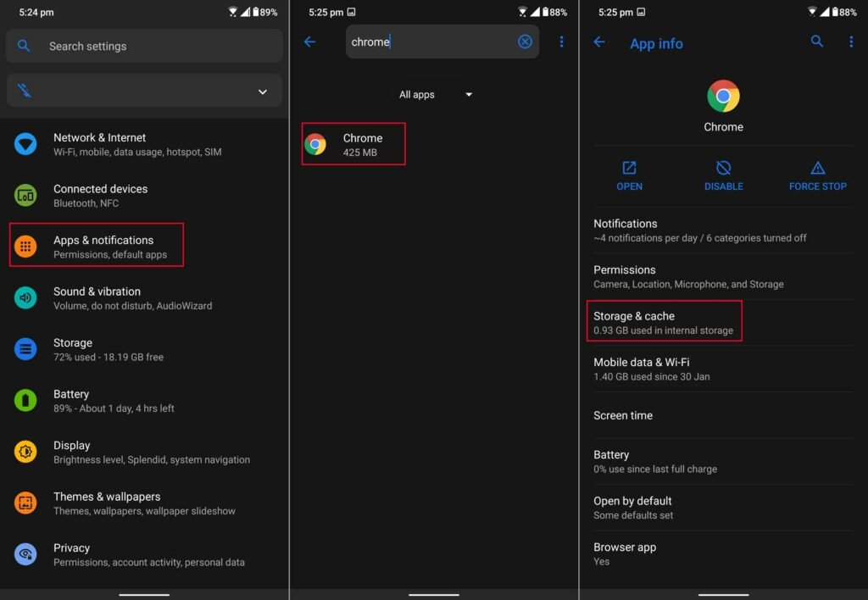Open Mobile data & Wi-Fi entry
868x600 pixels.
pyautogui.click(x=724, y=369)
